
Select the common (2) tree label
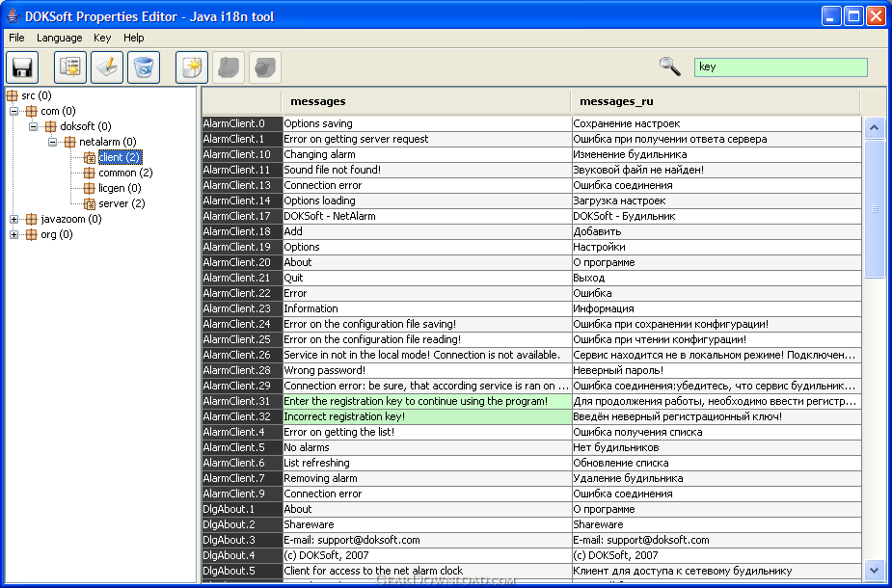click(125, 173)
